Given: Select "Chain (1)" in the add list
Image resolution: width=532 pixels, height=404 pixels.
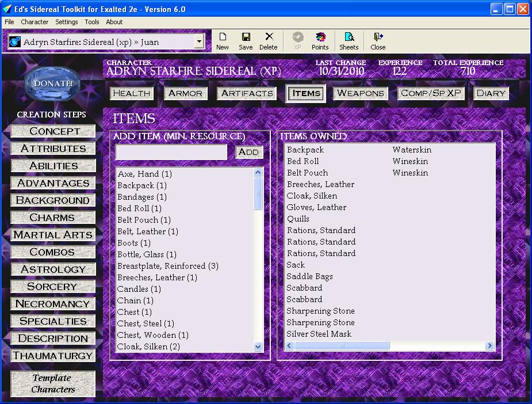Looking at the screenshot, I should tap(135, 301).
